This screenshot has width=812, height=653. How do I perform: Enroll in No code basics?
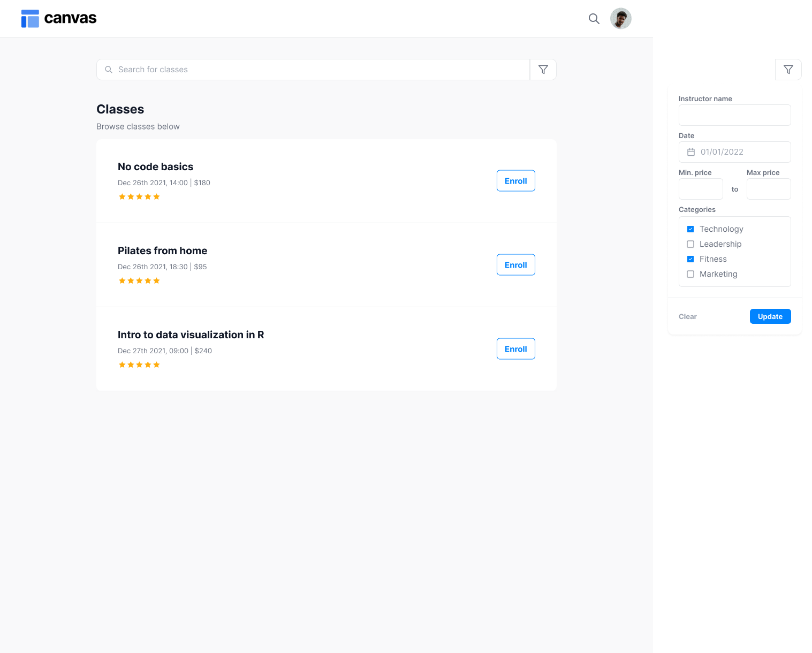[515, 181]
